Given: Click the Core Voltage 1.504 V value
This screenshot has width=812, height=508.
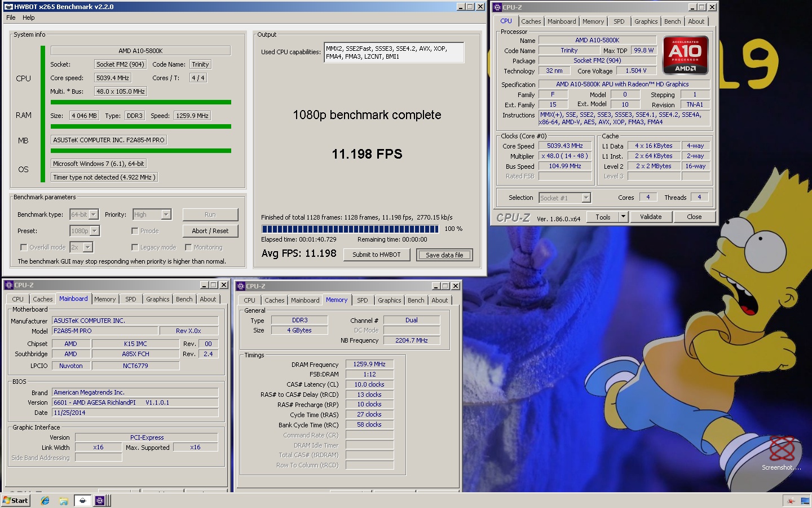Looking at the screenshot, I should (636, 71).
